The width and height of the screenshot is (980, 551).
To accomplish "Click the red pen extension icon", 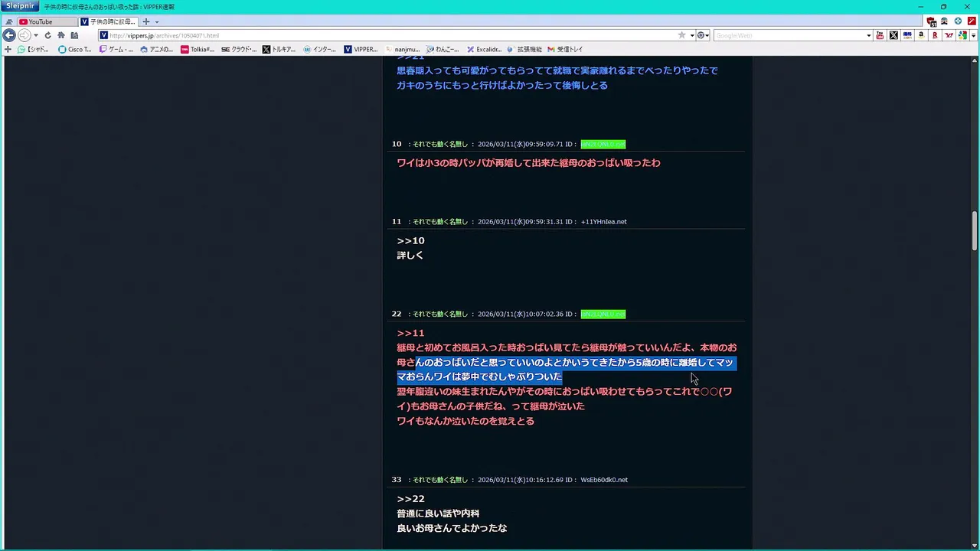I will [x=972, y=21].
